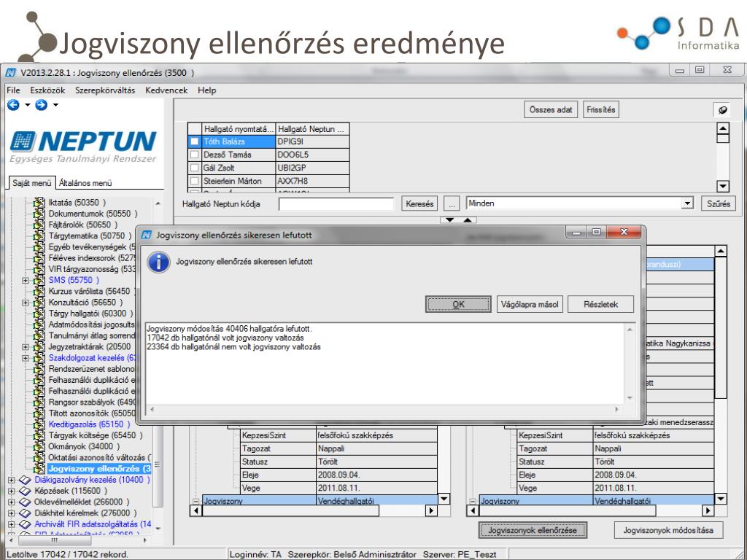Click the info icon in dialog
This screenshot has width=747, height=560.
click(158, 262)
